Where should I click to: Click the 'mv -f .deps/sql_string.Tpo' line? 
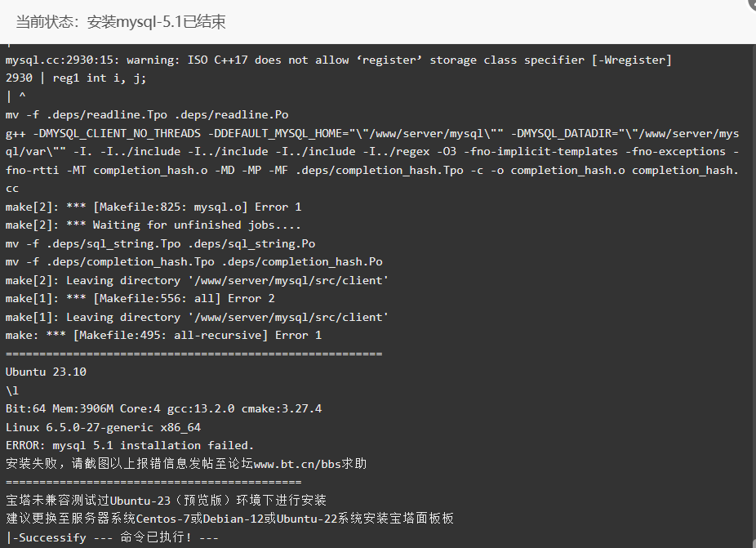point(160,243)
